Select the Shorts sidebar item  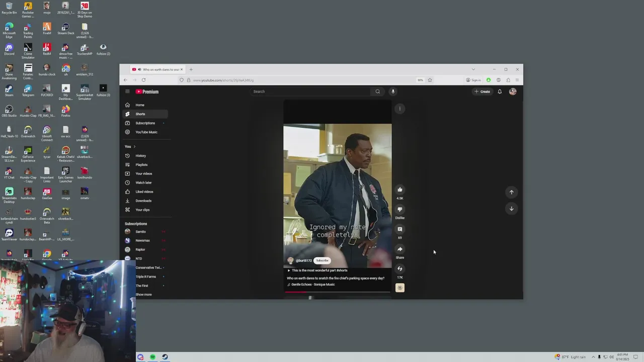coord(146,114)
